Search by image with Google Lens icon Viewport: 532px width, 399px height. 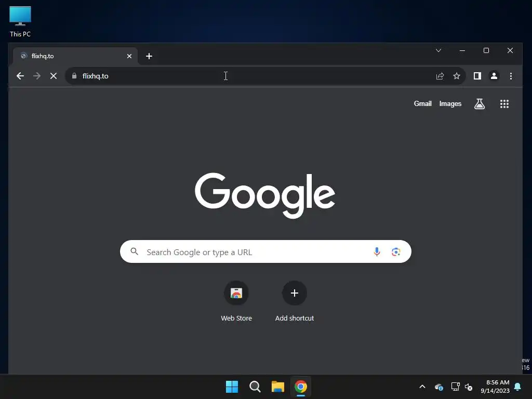tap(395, 252)
